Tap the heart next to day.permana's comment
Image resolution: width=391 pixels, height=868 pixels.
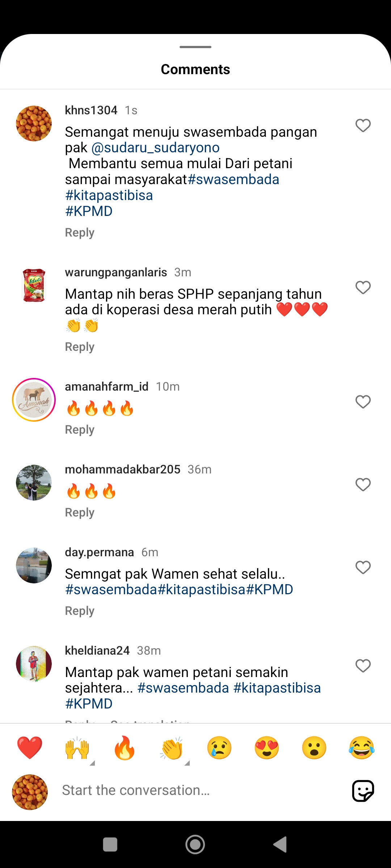363,567
